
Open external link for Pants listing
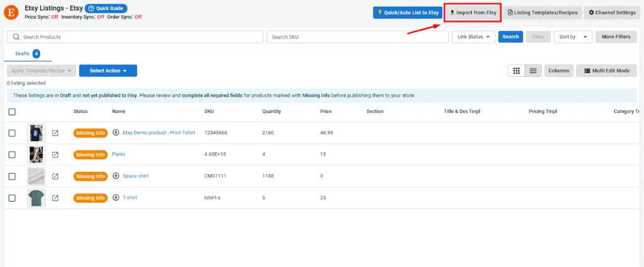coord(55,154)
